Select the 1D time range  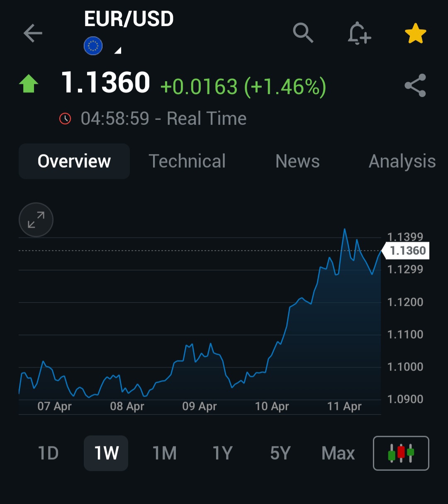tap(48, 453)
